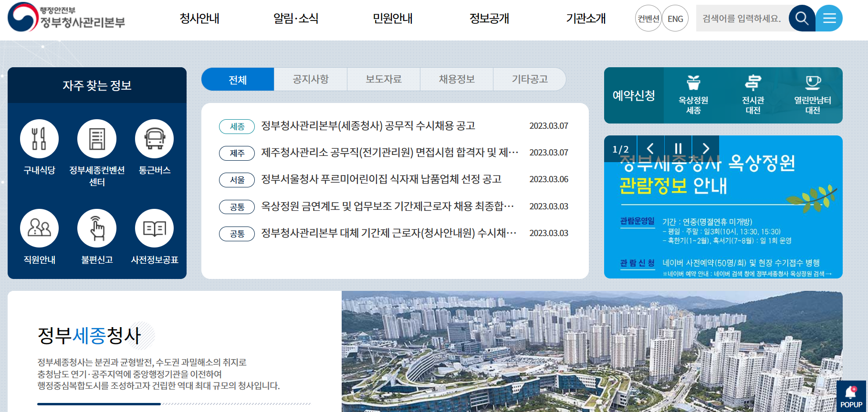Switch to the 보도자료 tab
The image size is (868, 412).
pos(384,79)
